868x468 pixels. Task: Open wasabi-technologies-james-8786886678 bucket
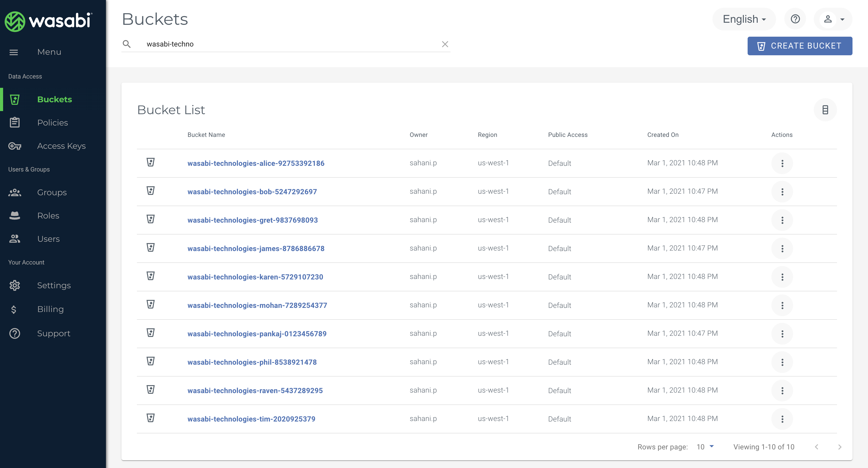coord(256,248)
